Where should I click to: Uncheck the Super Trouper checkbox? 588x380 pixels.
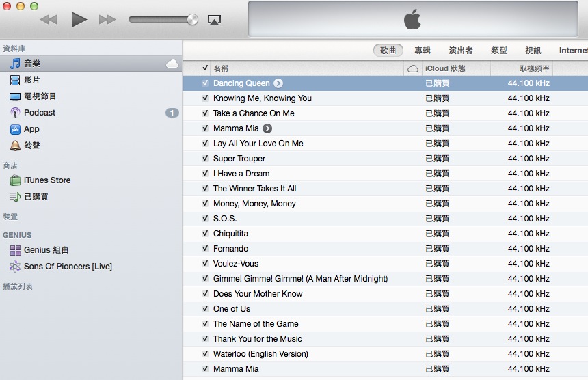point(205,158)
